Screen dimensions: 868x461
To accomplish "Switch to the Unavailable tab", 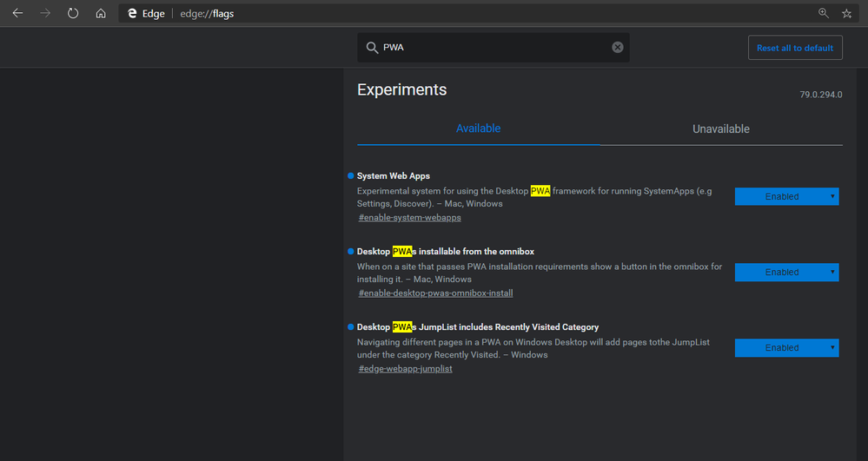I will coord(721,129).
